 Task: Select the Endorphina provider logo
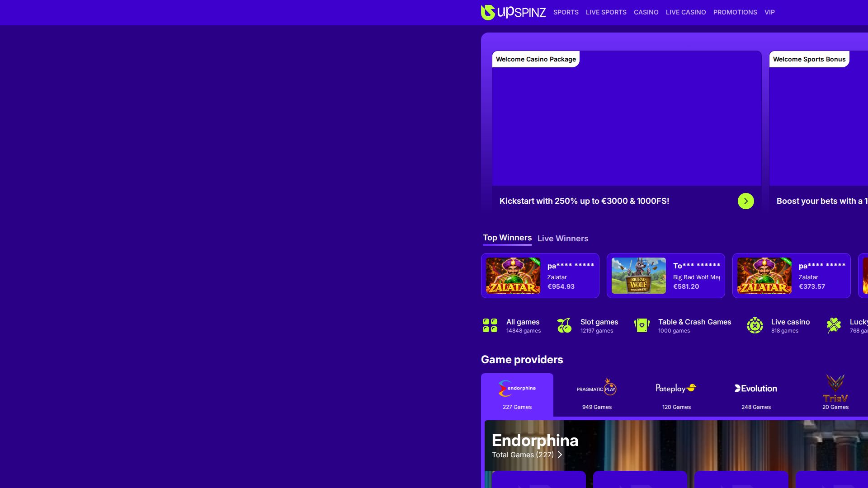517,389
